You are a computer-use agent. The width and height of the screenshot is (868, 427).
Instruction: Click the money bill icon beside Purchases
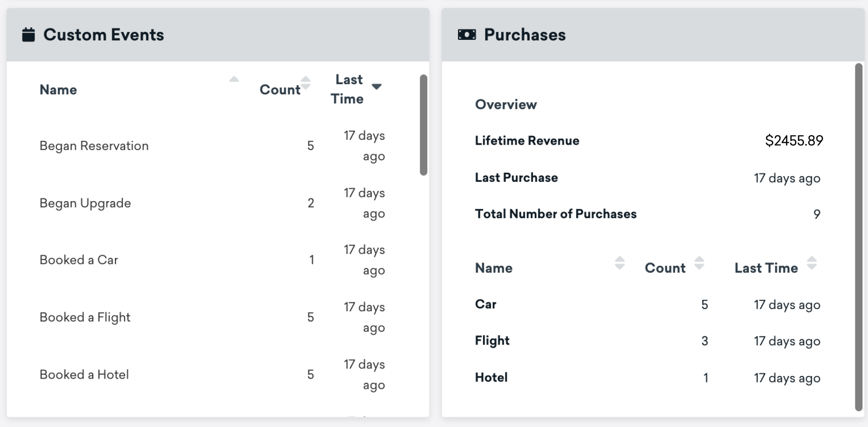[x=467, y=35]
